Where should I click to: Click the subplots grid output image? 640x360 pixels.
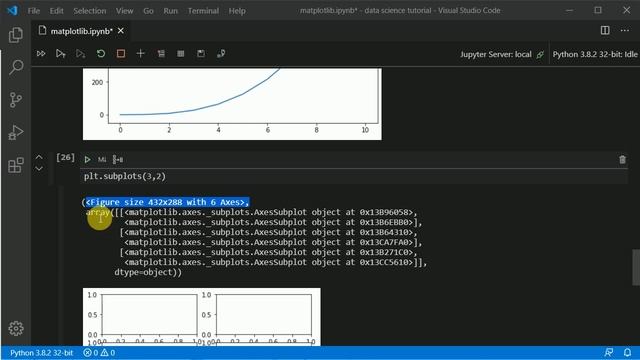point(202,317)
